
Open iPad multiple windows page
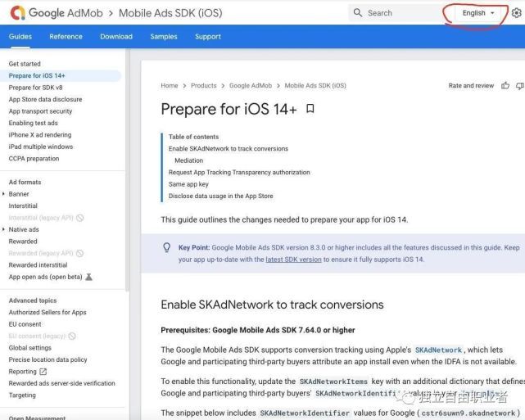(41, 147)
